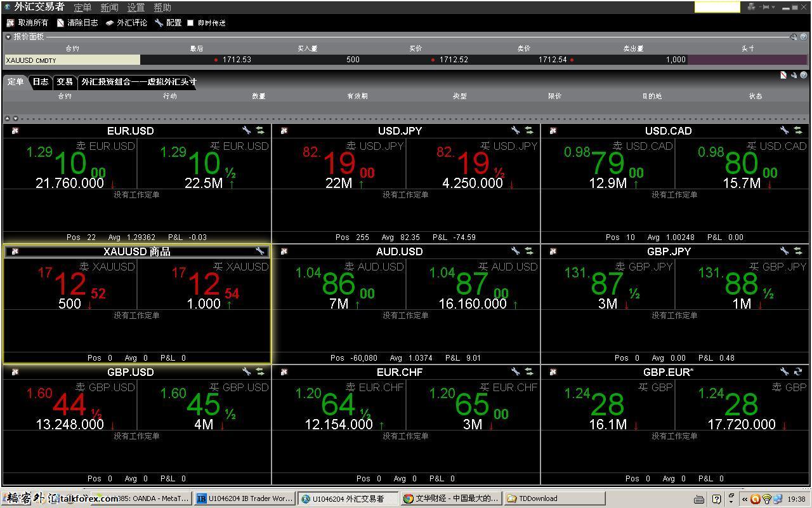Open the wrench settings for EUR.CHF panel
The height and width of the screenshot is (508, 812).
point(516,371)
